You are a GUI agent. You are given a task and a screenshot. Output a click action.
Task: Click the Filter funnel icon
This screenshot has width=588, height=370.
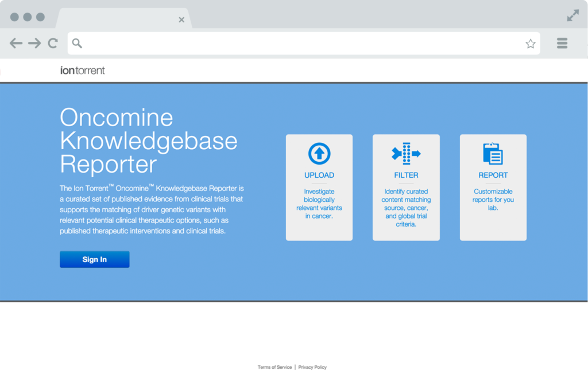406,154
